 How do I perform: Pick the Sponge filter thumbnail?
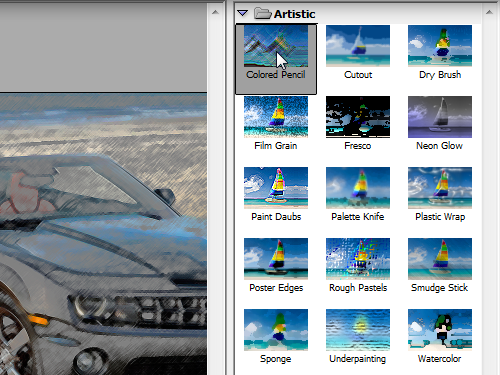(x=276, y=330)
